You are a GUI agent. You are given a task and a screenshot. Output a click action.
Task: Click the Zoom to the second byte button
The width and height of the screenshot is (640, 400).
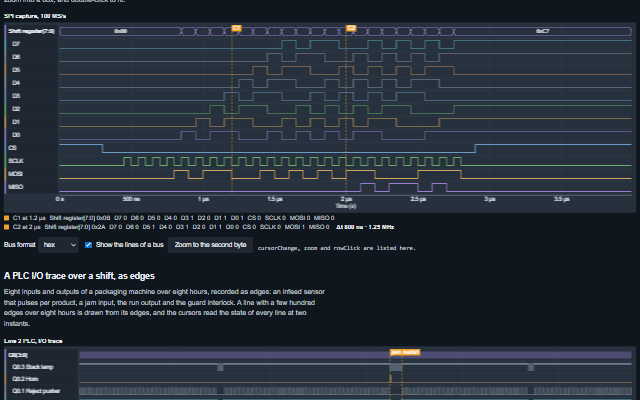pyautogui.click(x=210, y=245)
